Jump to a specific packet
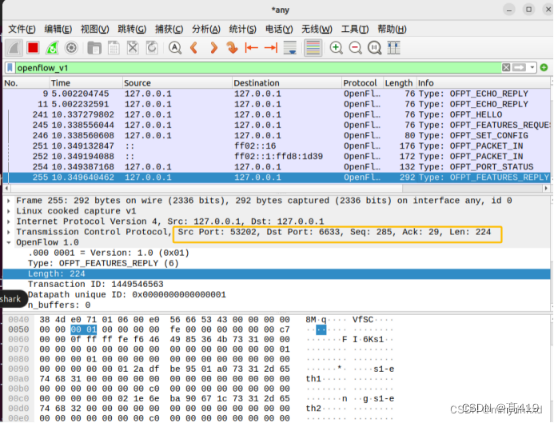 232,48
